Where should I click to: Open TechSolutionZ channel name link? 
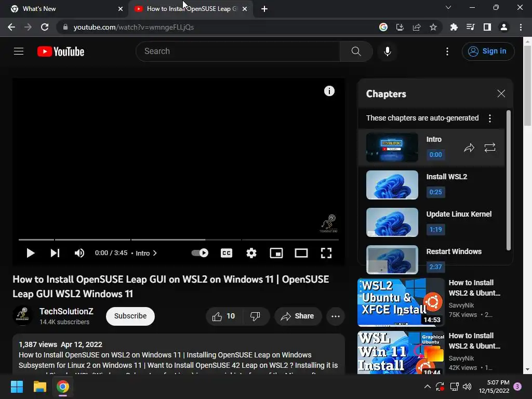[x=66, y=311]
